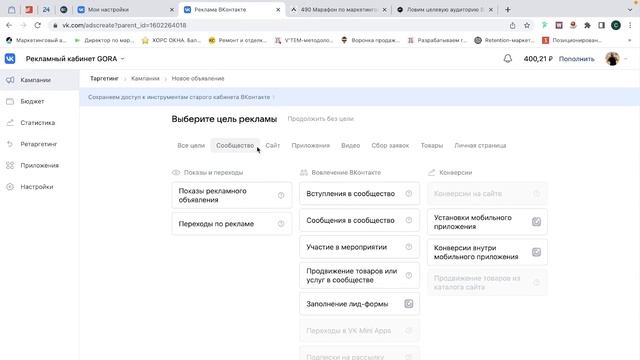Click the Бюджет wallet icon
Viewport: 640px width, 360px height.
click(x=10, y=101)
